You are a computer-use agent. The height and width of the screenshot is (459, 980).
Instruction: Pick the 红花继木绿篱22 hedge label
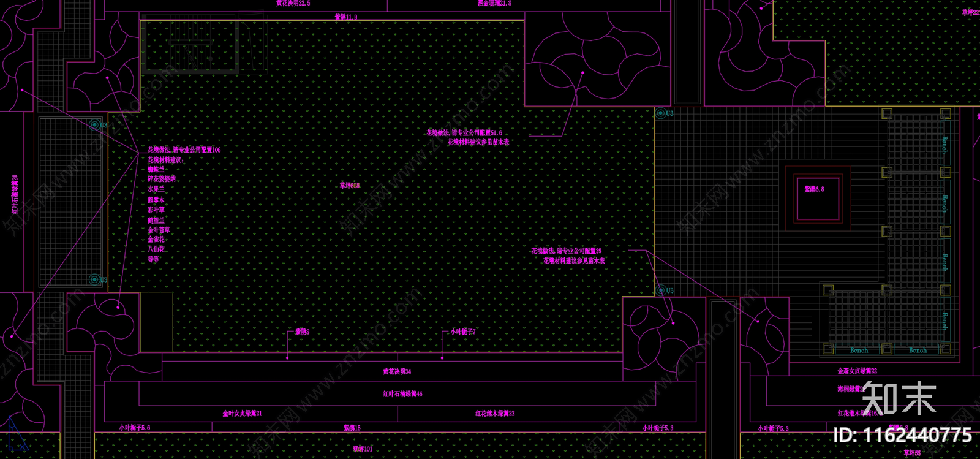click(495, 414)
